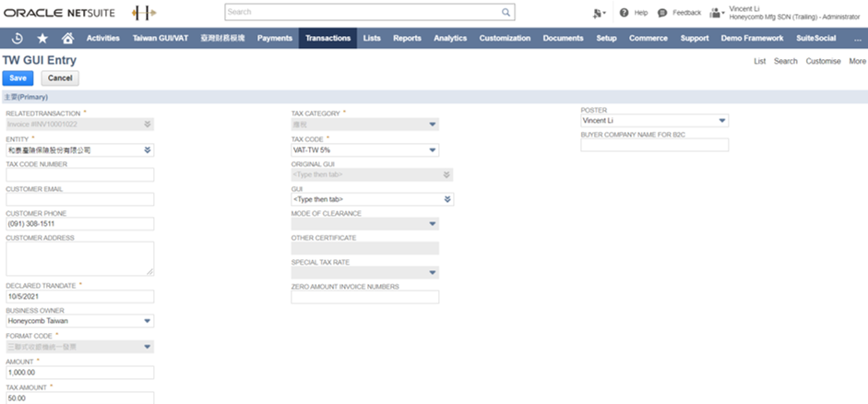Open the List link

click(759, 62)
